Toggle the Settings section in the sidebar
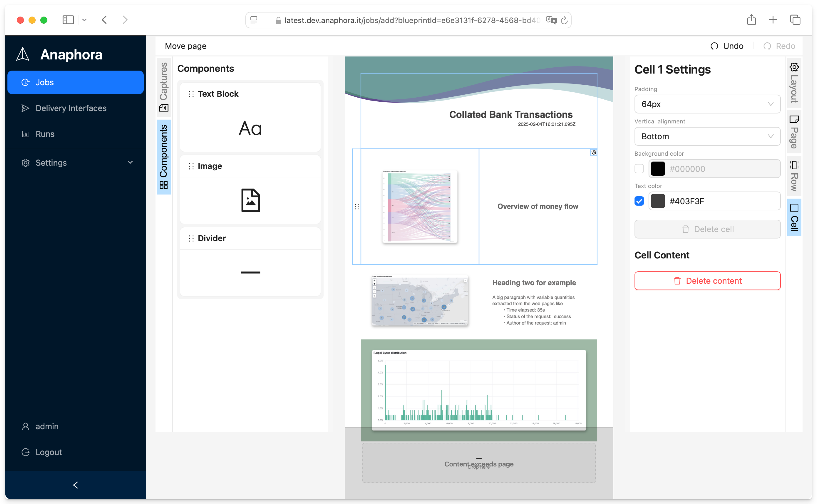The width and height of the screenshot is (817, 504). pos(76,163)
